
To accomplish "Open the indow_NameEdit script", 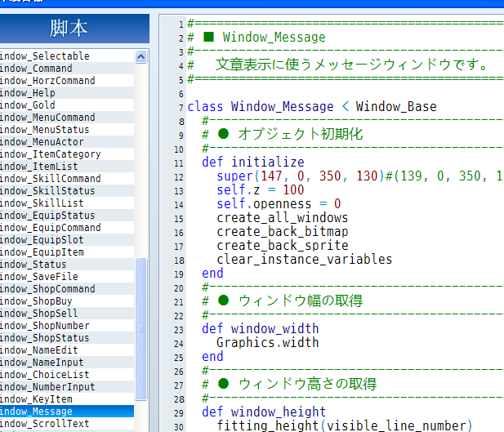I will coord(67,350).
